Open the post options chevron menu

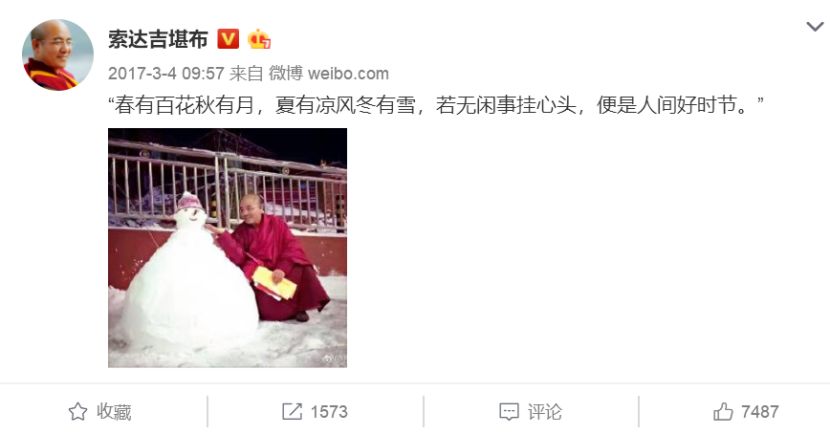(x=815, y=26)
